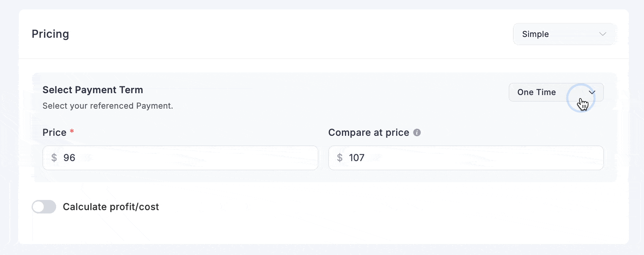Viewport: 644px width, 255px height.
Task: Click the Compare at price label
Action: point(369,132)
